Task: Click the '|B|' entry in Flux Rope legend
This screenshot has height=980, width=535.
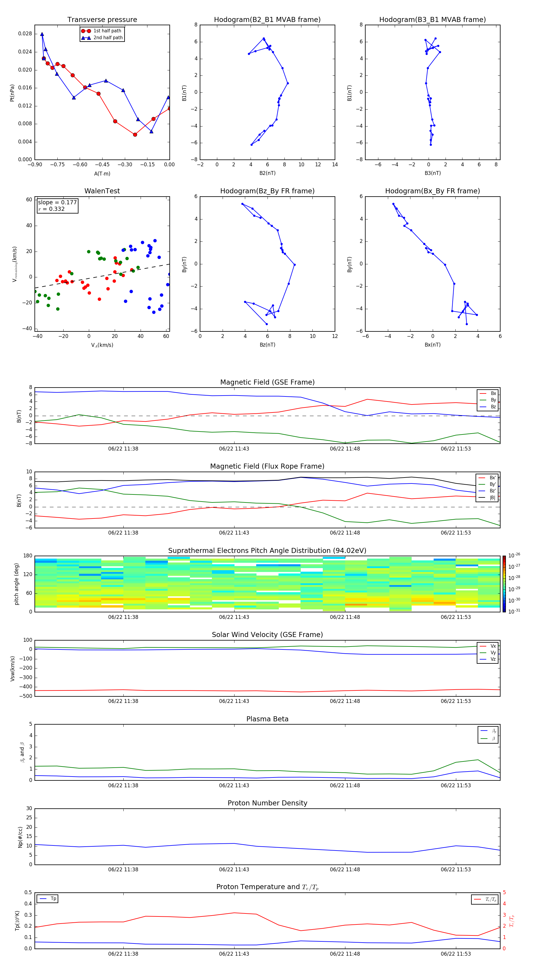Action: [x=487, y=498]
